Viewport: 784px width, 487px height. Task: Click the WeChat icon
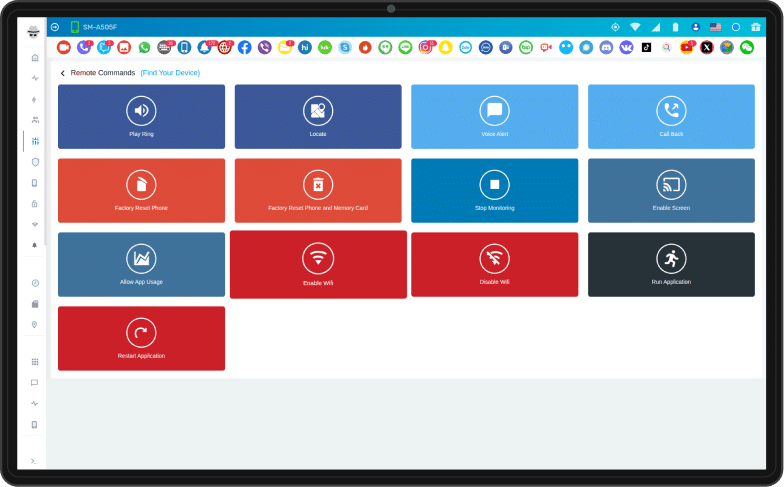tap(746, 48)
